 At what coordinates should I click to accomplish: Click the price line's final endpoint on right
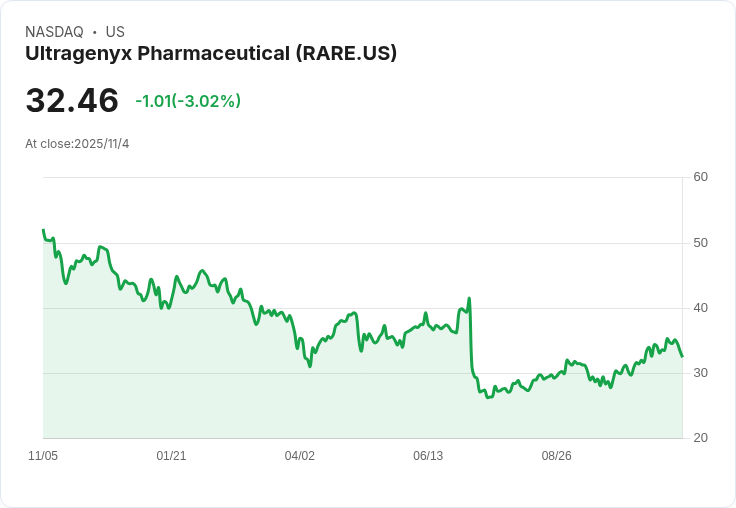click(x=682, y=356)
